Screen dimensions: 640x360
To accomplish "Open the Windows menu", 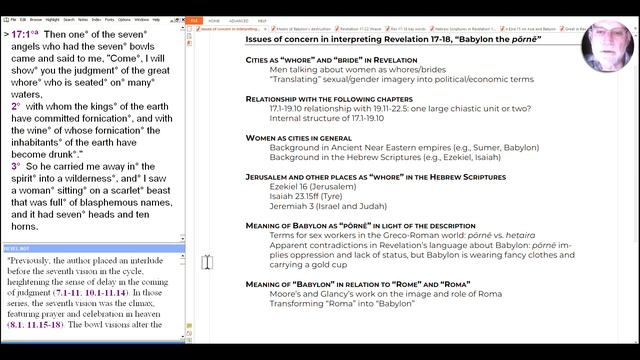I will click(142, 20).
